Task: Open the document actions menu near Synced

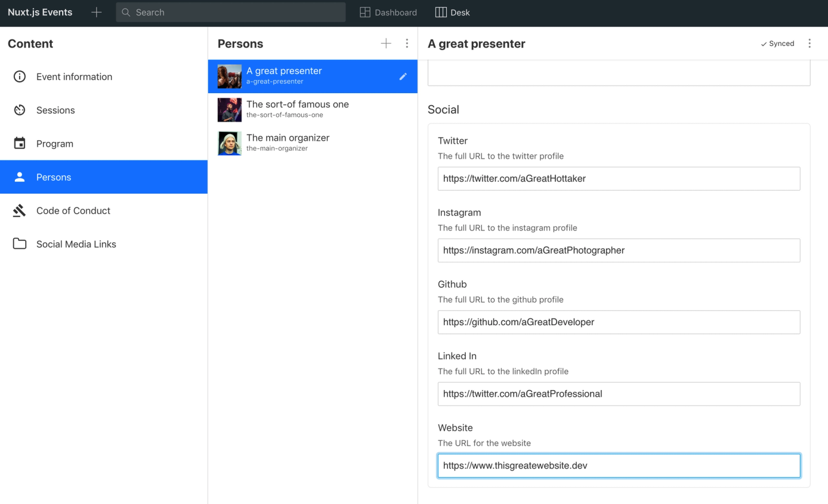Action: pyautogui.click(x=810, y=43)
